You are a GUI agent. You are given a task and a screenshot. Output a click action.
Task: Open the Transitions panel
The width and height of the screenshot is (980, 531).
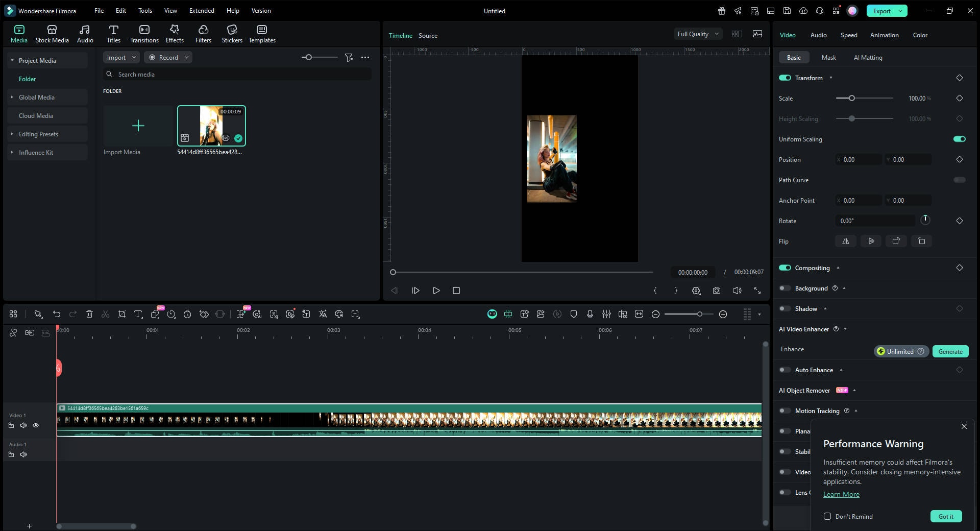coord(144,34)
